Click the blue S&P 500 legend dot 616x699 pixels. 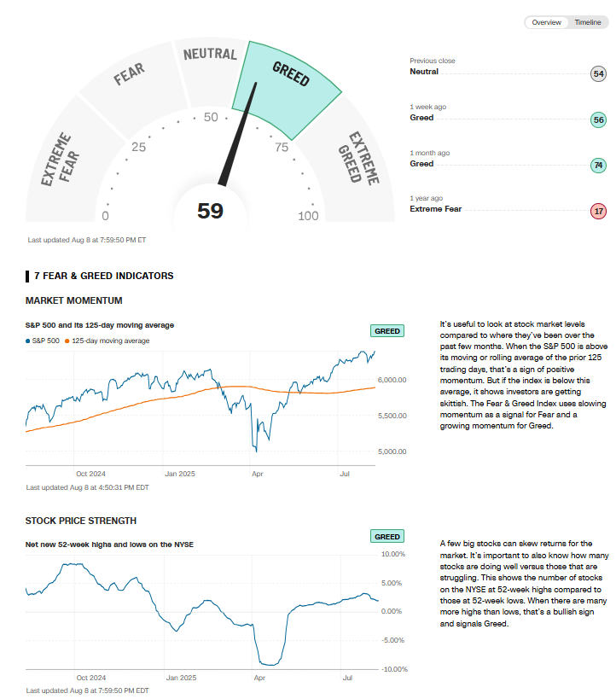pyautogui.click(x=28, y=341)
